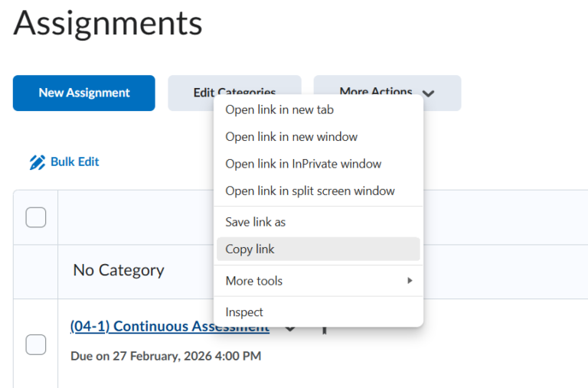
Task: Click the No Category row label
Action: (x=119, y=270)
